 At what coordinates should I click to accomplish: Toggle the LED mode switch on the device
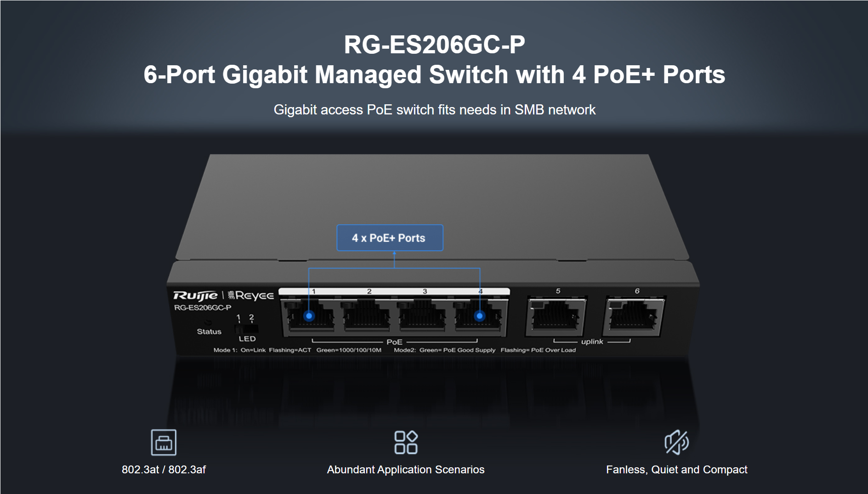[x=247, y=329]
